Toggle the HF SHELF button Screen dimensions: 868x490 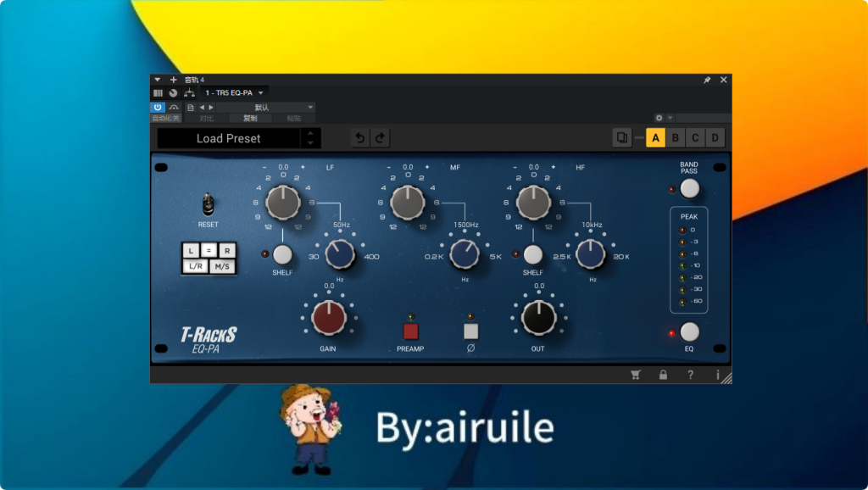532,254
